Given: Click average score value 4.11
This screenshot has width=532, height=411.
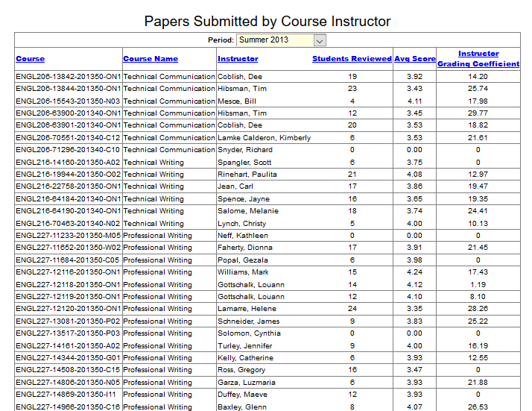Looking at the screenshot, I should 414,101.
